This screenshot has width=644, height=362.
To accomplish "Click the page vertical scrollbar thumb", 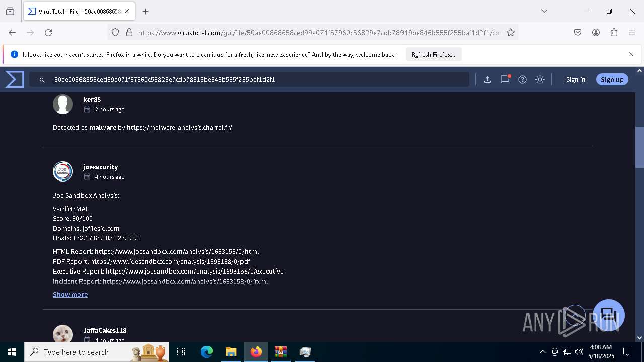I will 639,147.
